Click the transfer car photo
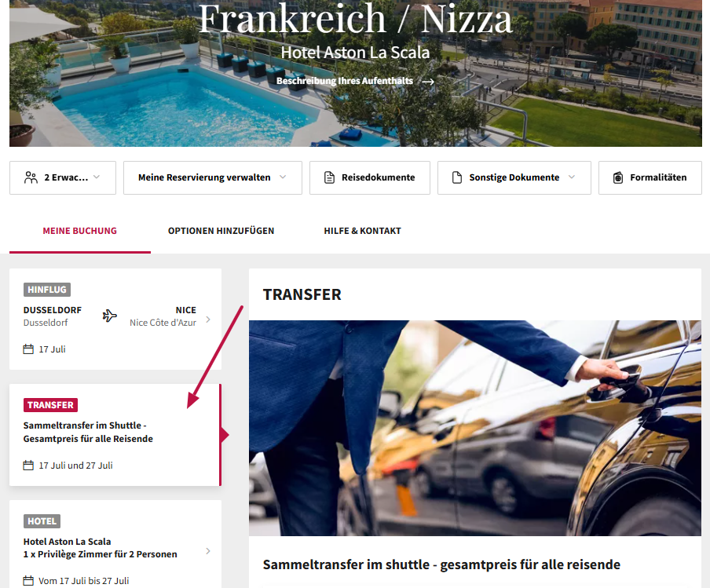 pos(475,428)
